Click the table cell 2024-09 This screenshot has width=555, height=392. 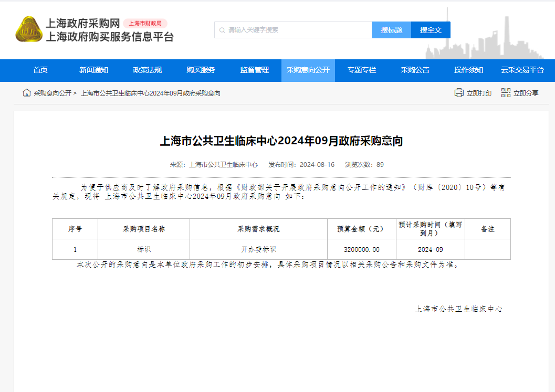pos(431,249)
